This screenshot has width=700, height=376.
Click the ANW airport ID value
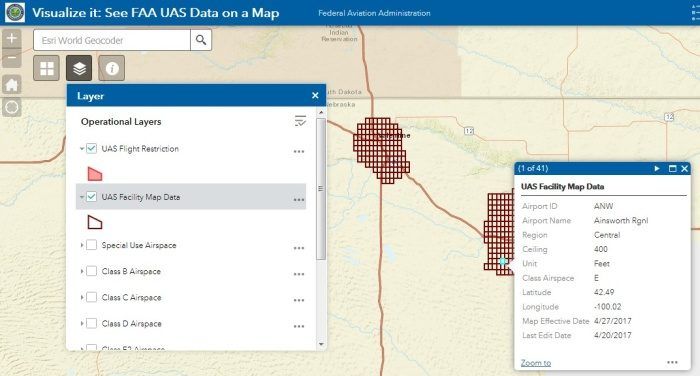click(604, 206)
